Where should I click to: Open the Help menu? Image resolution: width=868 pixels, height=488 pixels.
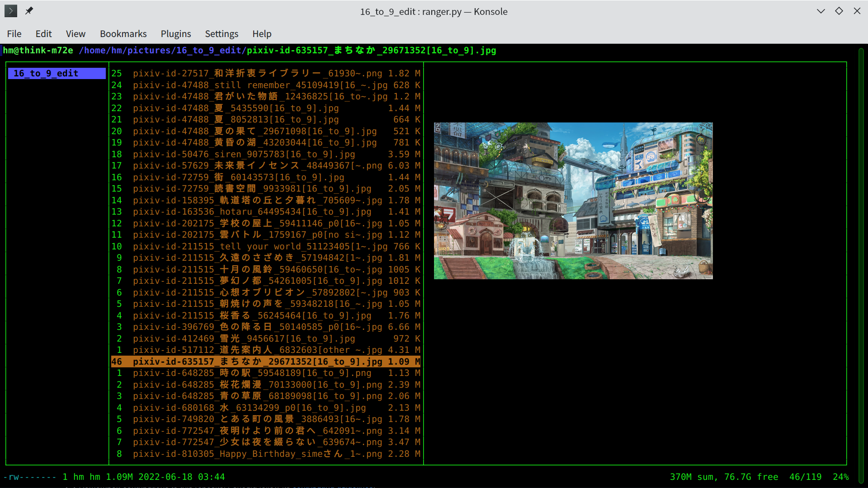[262, 33]
